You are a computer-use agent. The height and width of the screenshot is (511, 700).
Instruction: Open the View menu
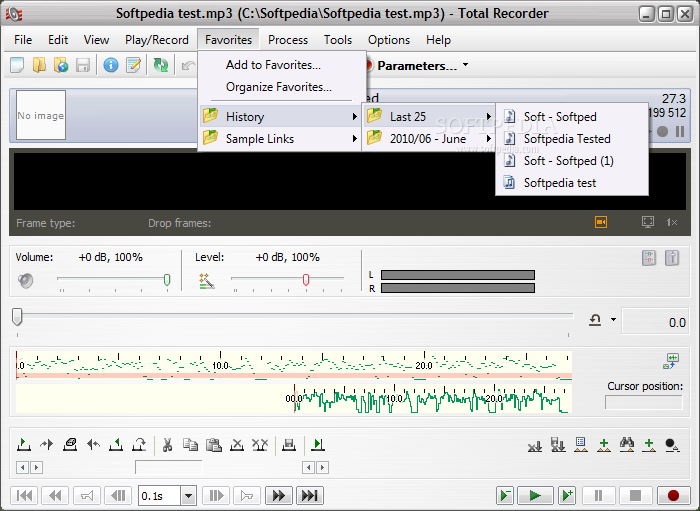tap(96, 40)
